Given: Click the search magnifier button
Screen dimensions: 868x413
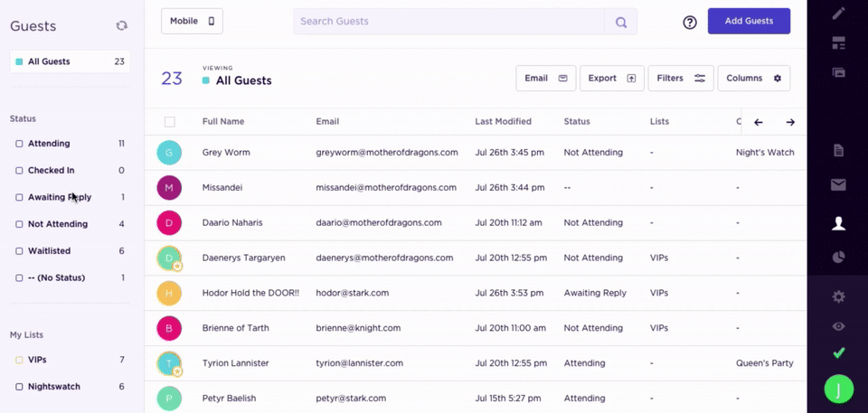Looking at the screenshot, I should pos(621,22).
